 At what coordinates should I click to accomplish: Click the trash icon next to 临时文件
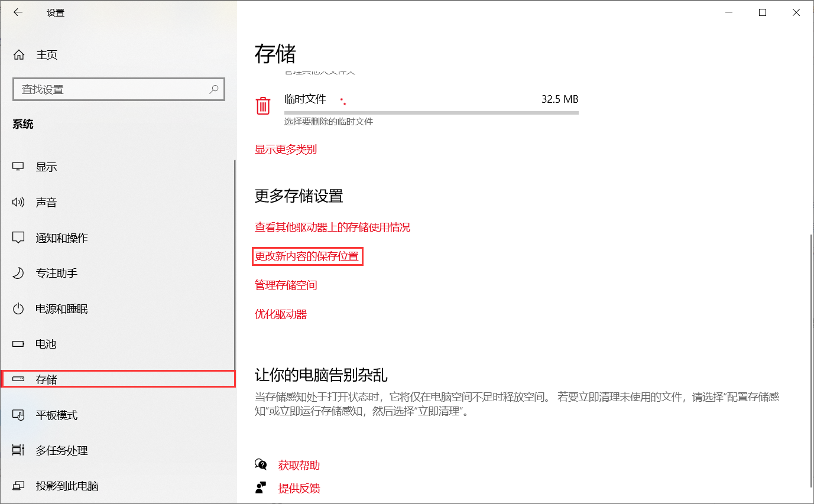tap(263, 105)
